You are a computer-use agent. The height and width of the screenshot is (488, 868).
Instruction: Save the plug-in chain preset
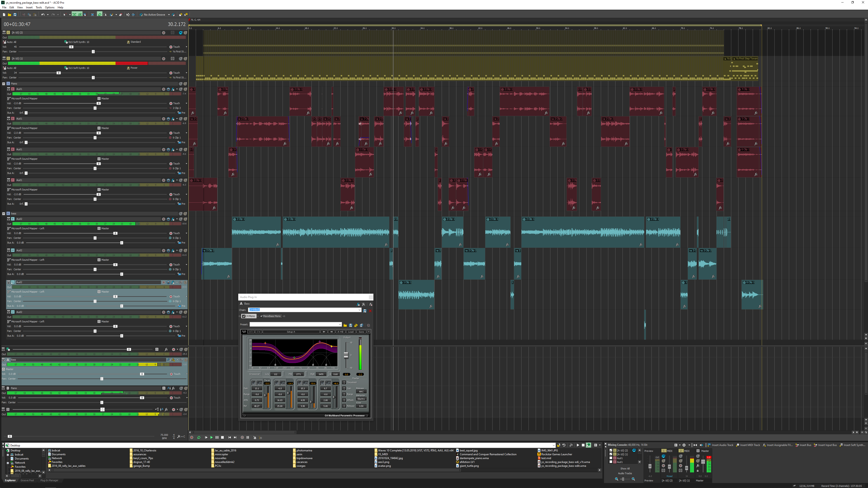click(x=365, y=311)
